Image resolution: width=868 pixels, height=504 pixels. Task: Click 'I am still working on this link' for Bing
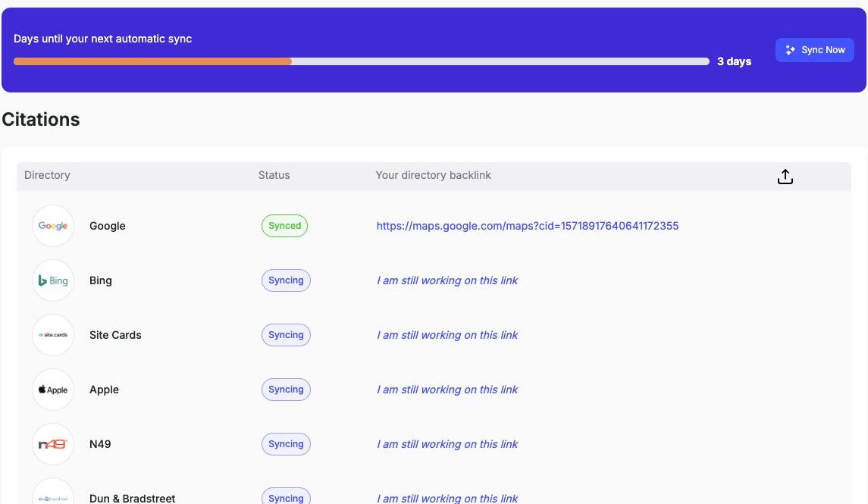coord(447,280)
